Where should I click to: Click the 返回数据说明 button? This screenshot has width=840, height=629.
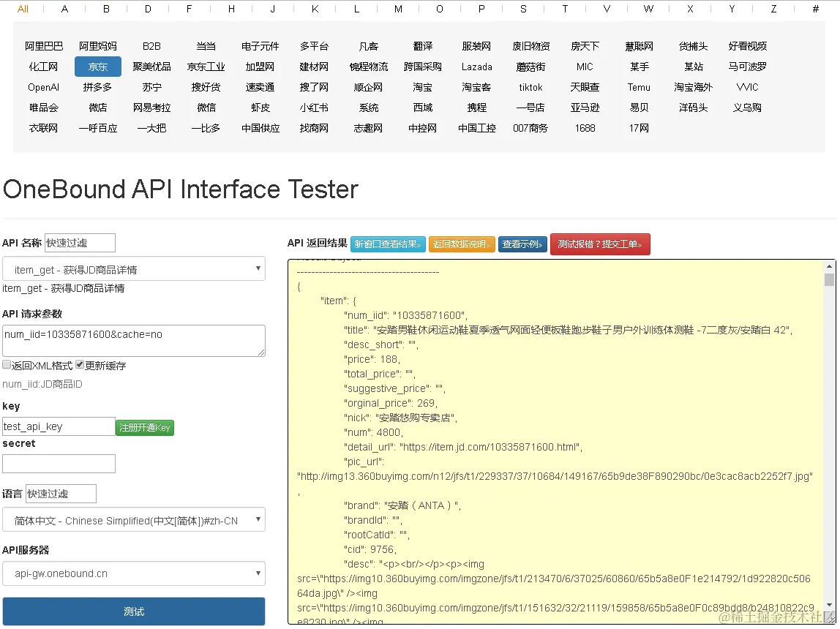[x=462, y=244]
